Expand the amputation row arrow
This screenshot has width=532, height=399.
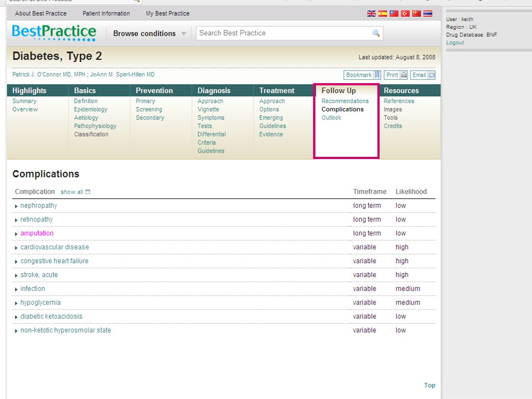pos(16,234)
